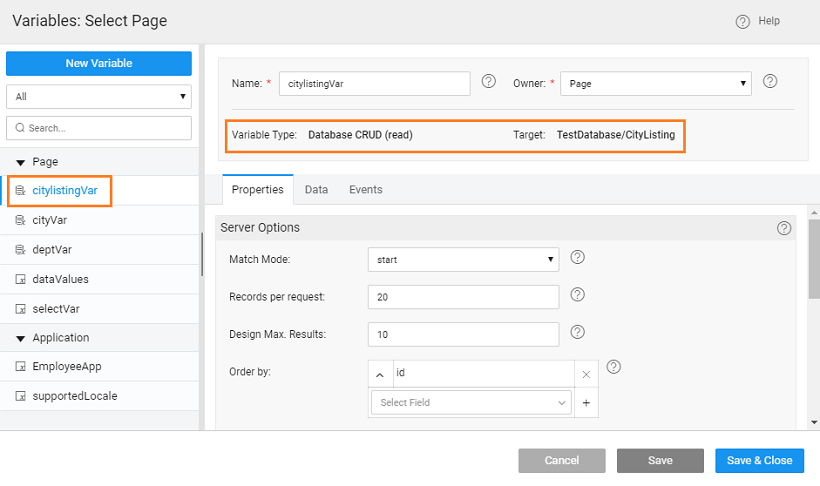Click help icon beside Owner dropdown
Screen dimensions: 820x486
tap(770, 82)
